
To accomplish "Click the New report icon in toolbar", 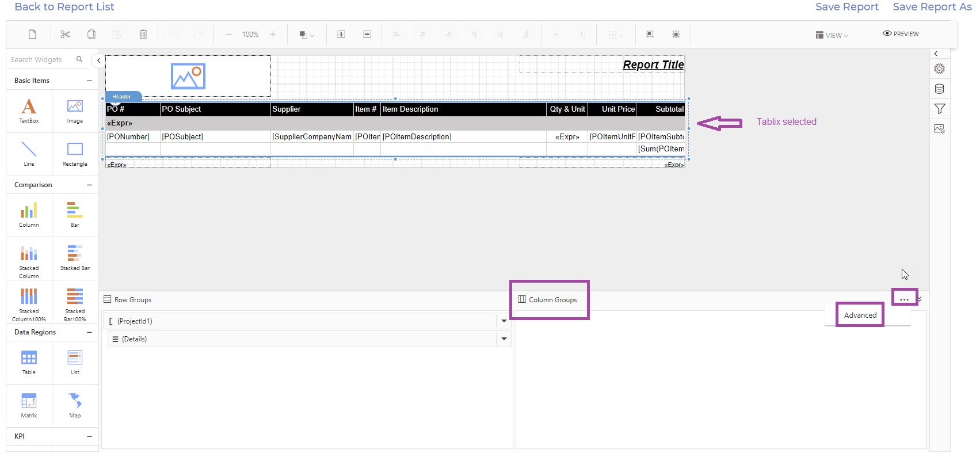I will pyautogui.click(x=33, y=35).
